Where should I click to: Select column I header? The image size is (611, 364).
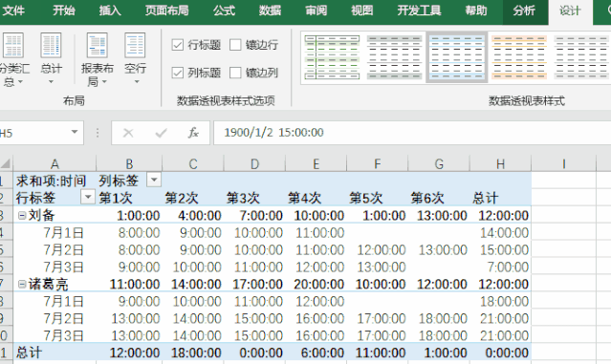pyautogui.click(x=563, y=163)
